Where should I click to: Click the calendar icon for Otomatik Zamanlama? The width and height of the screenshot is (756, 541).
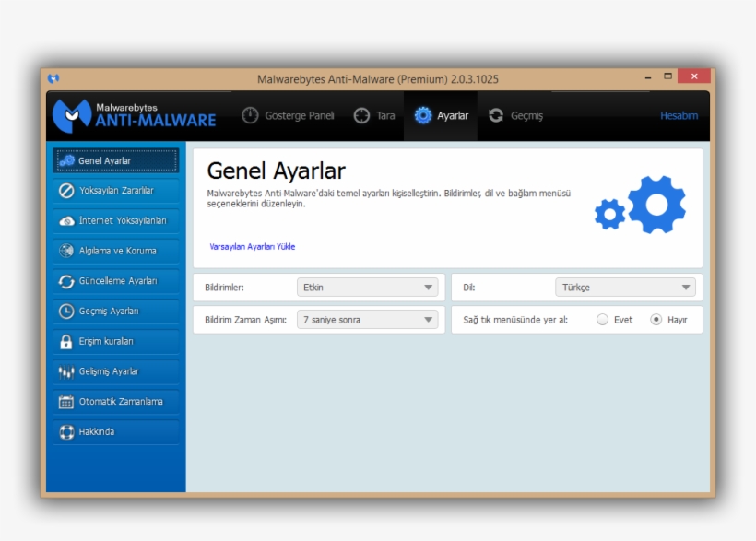(65, 401)
